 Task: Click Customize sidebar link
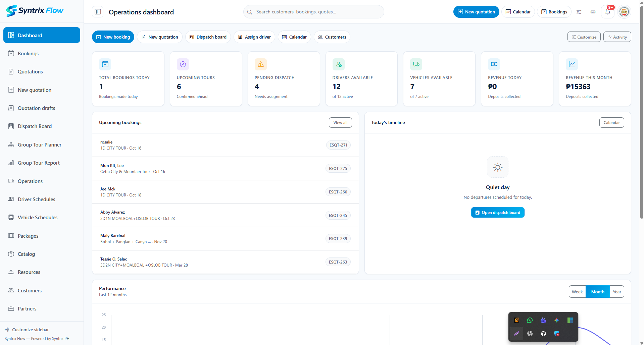pyautogui.click(x=27, y=330)
